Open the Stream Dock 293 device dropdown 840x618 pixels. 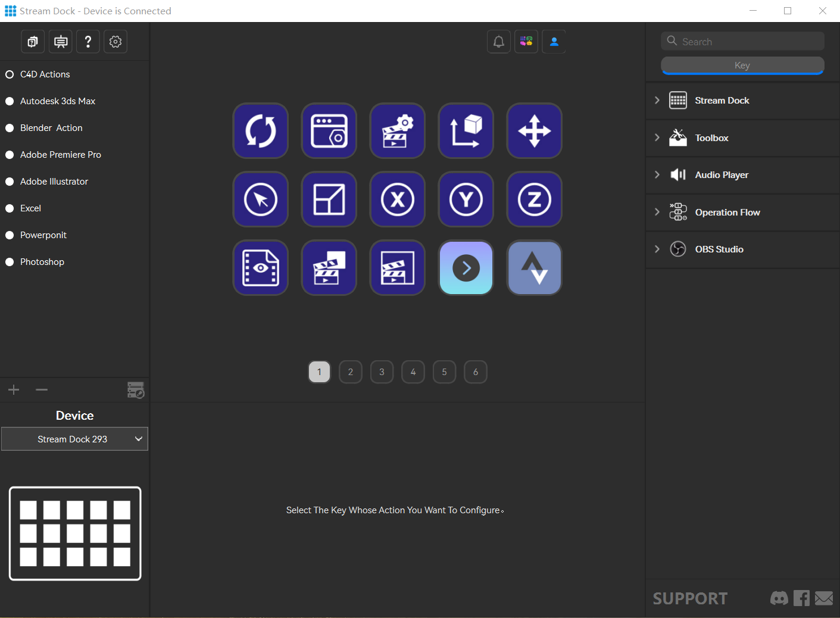tap(74, 439)
